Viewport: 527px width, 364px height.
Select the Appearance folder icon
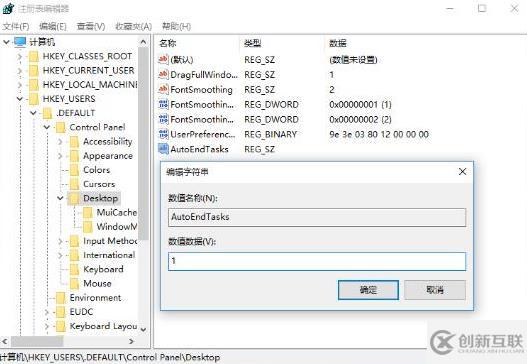[74, 156]
